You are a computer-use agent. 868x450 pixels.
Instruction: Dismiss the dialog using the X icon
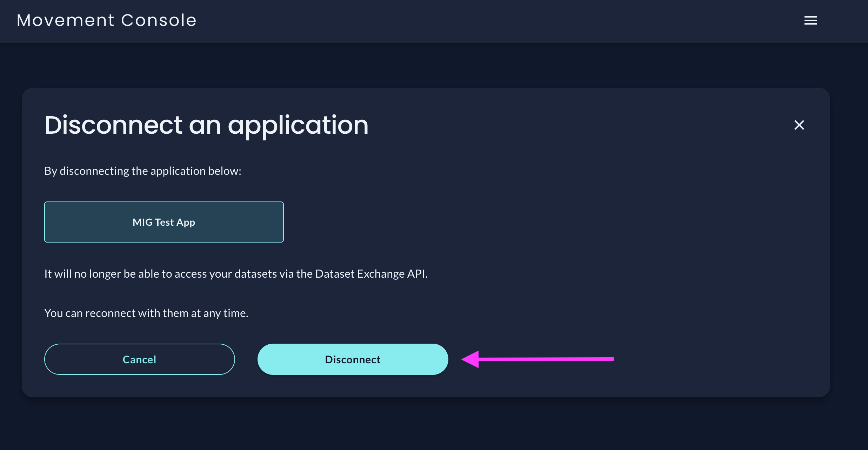click(799, 125)
